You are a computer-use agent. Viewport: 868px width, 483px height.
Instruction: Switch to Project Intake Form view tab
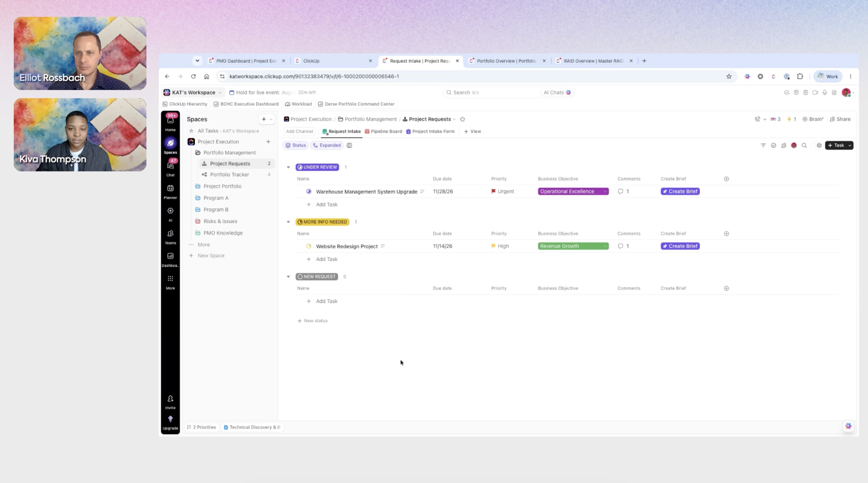coord(430,131)
